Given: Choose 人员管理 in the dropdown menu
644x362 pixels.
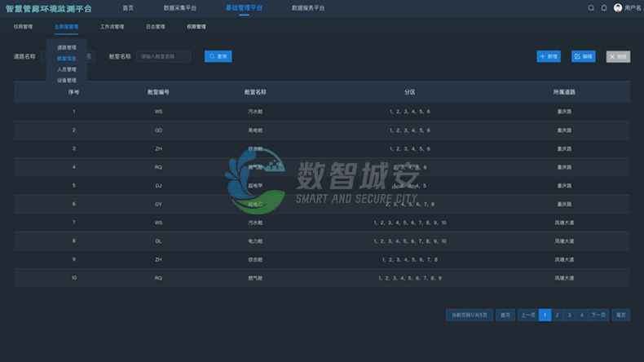Looking at the screenshot, I should point(67,69).
